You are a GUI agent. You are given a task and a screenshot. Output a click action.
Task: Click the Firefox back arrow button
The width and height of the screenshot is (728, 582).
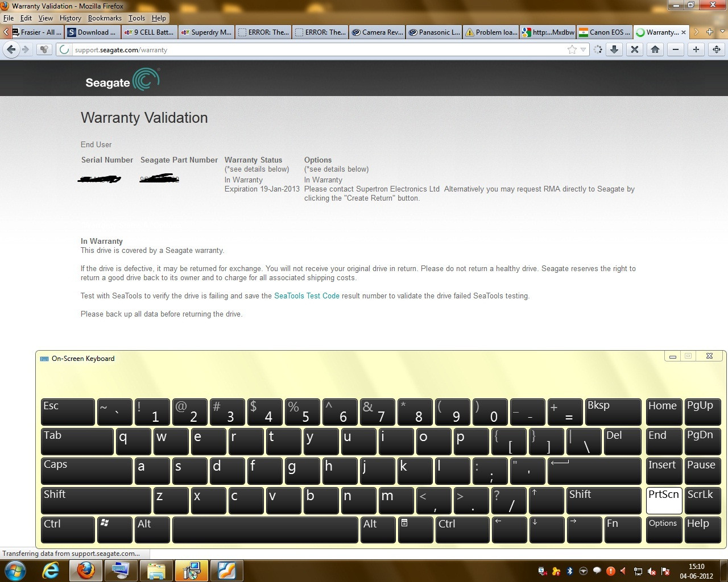click(x=11, y=49)
